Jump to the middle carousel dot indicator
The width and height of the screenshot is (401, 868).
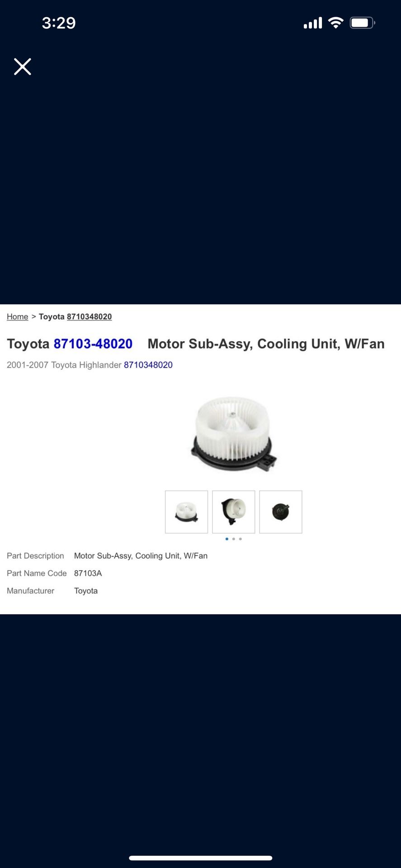click(234, 539)
